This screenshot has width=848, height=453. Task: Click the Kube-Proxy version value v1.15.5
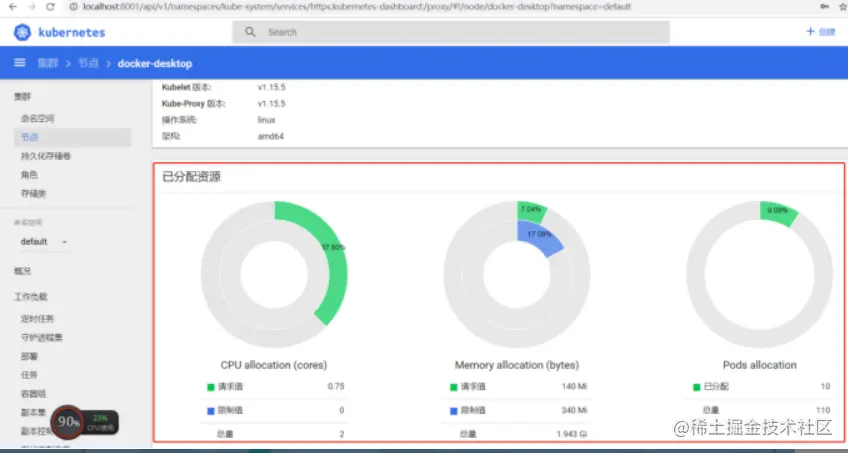[x=271, y=104]
